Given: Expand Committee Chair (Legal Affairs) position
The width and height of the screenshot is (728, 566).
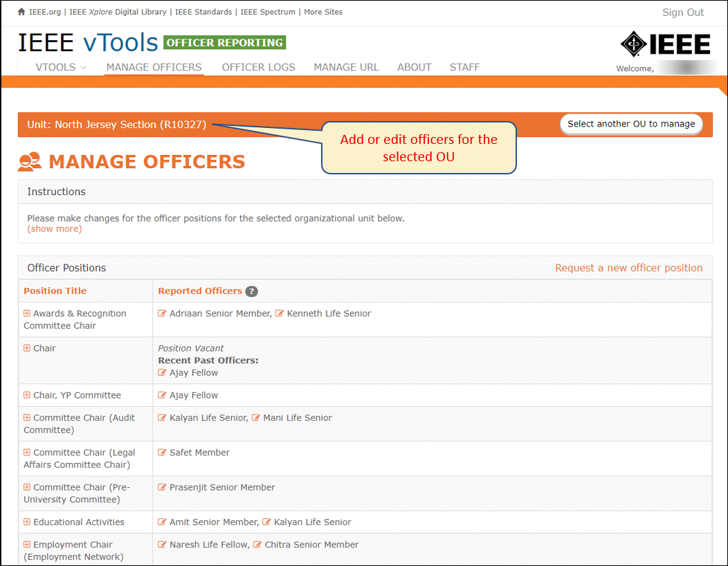Looking at the screenshot, I should coord(27,453).
